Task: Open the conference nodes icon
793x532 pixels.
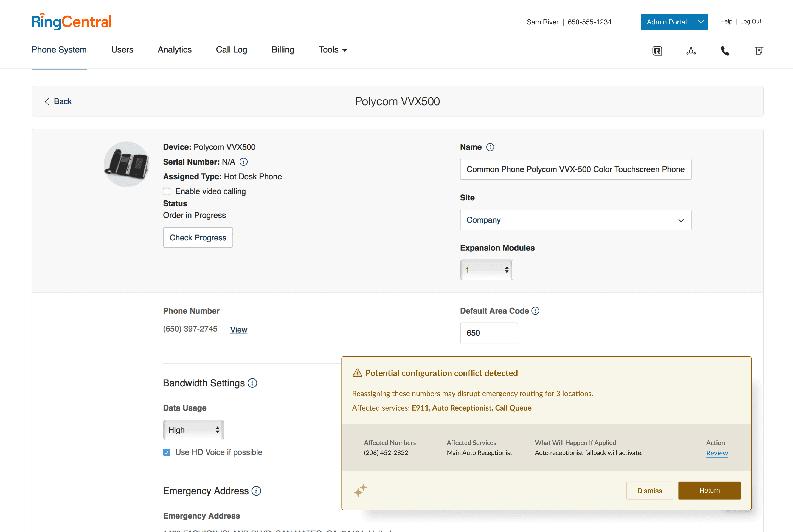Action: 691,51
